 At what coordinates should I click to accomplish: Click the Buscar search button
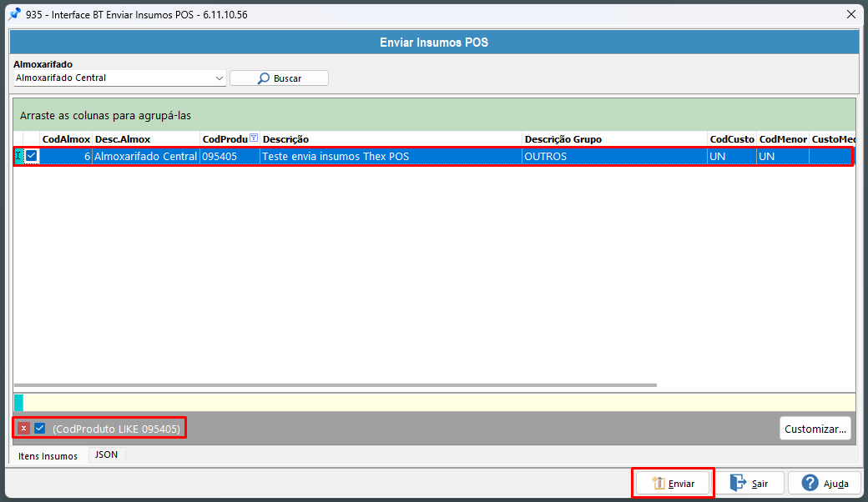(x=279, y=78)
